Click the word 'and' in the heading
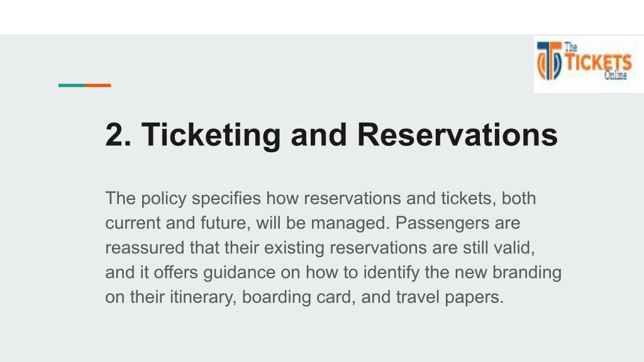The width and height of the screenshot is (644, 362). coord(319,134)
